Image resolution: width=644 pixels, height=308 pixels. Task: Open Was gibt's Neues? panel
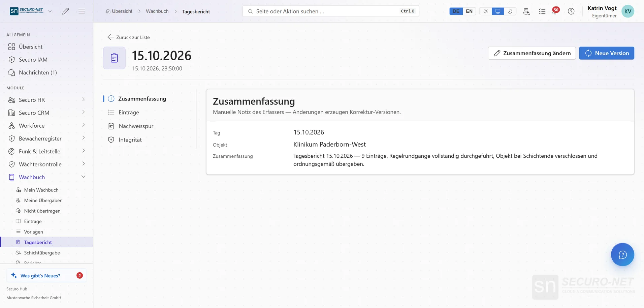coord(46,275)
